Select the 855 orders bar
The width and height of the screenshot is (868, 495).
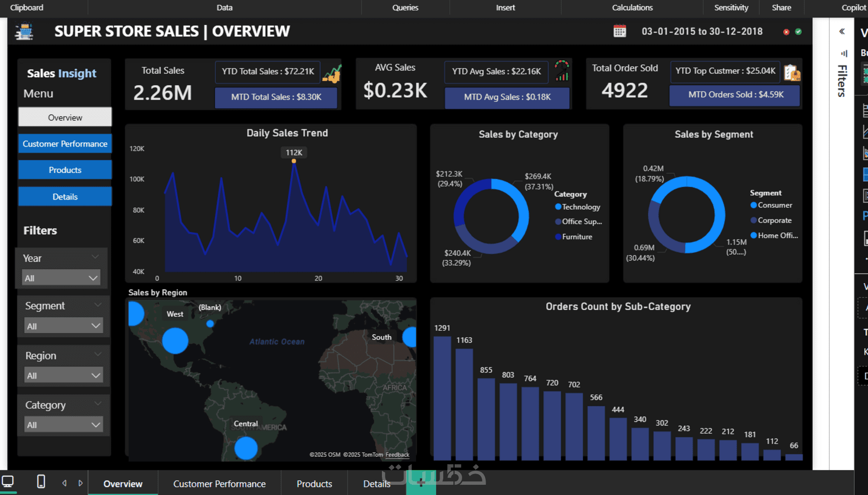coord(486,419)
